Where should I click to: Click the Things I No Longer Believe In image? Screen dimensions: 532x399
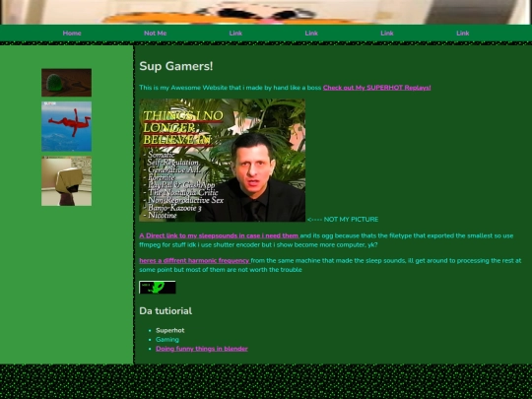click(x=223, y=161)
